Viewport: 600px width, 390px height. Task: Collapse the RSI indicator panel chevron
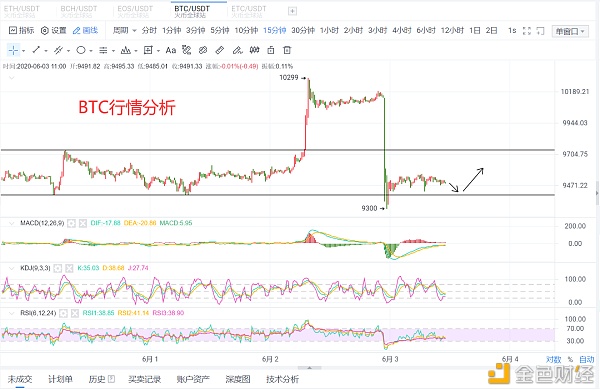coord(12,313)
